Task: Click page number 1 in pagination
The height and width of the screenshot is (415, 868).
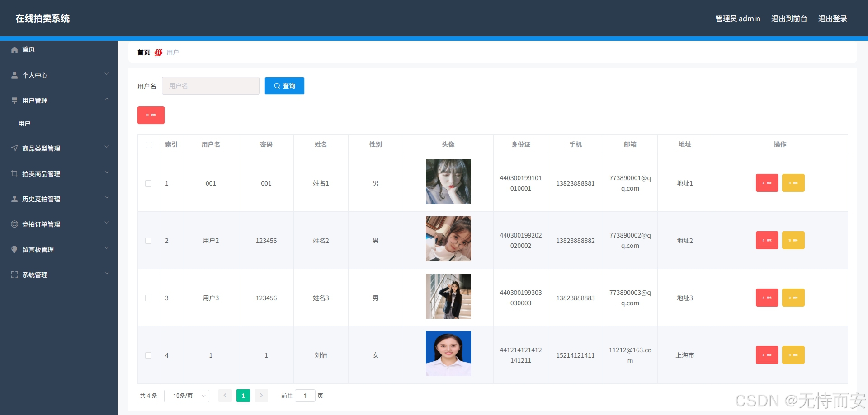Action: click(243, 396)
